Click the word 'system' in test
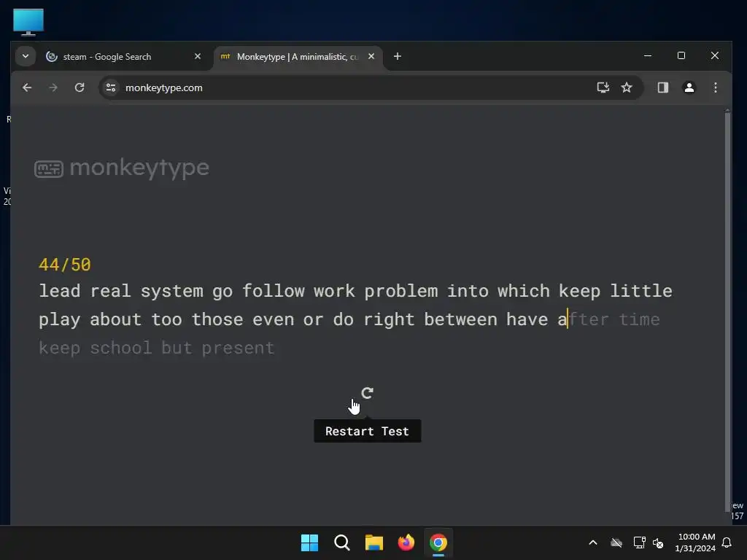 [171, 291]
